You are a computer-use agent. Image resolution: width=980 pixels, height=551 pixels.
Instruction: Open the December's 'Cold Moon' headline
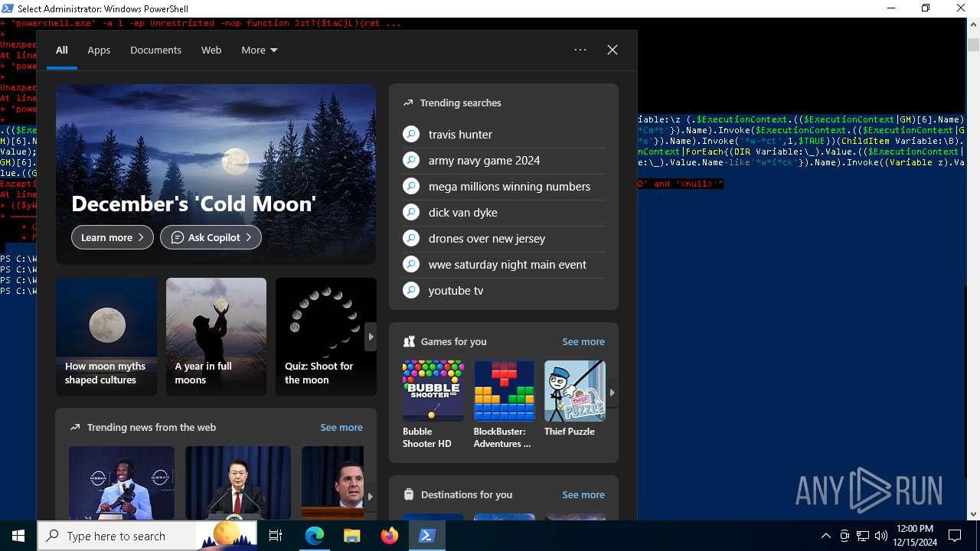click(x=194, y=204)
